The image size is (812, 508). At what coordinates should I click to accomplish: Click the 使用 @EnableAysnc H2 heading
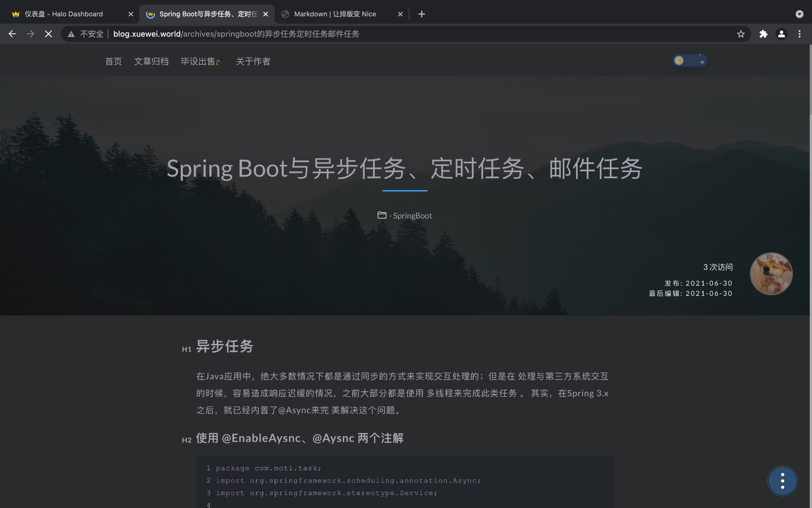pos(300,438)
